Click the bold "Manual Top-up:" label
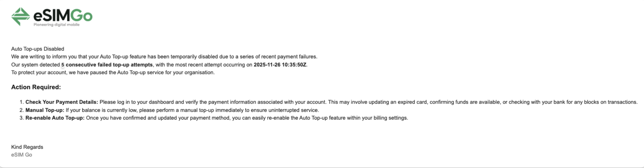 click(45, 110)
